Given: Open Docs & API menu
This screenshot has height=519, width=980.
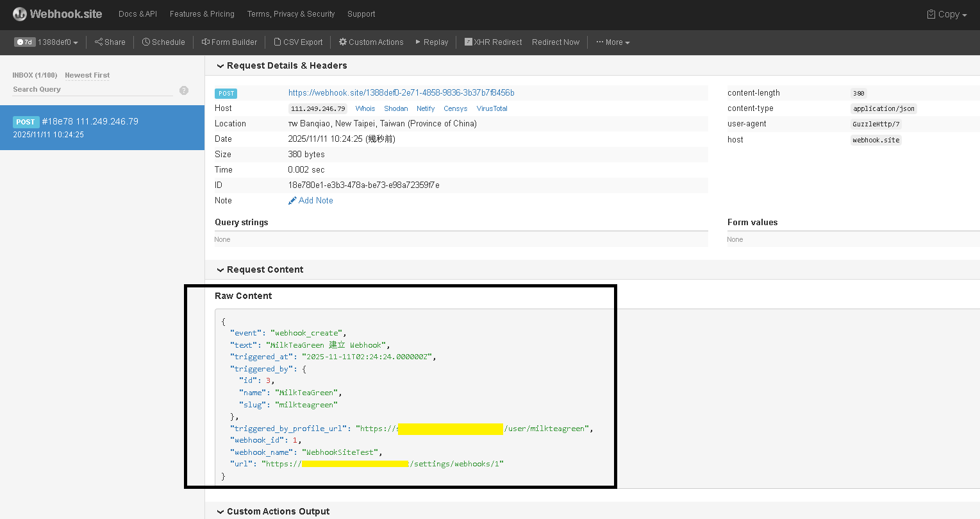Looking at the screenshot, I should pyautogui.click(x=138, y=14).
